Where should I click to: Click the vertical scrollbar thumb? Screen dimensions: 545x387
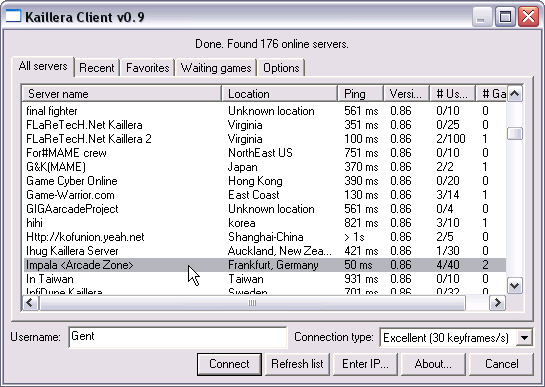[515, 134]
